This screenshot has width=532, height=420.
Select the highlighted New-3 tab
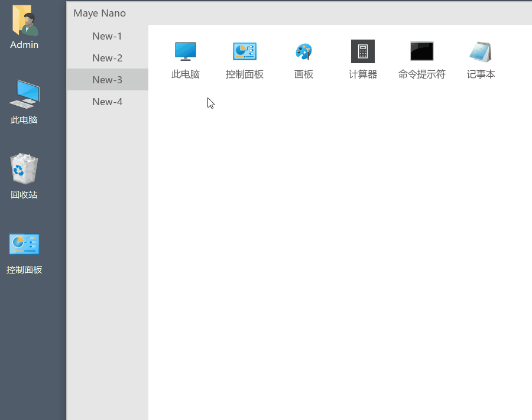107,80
